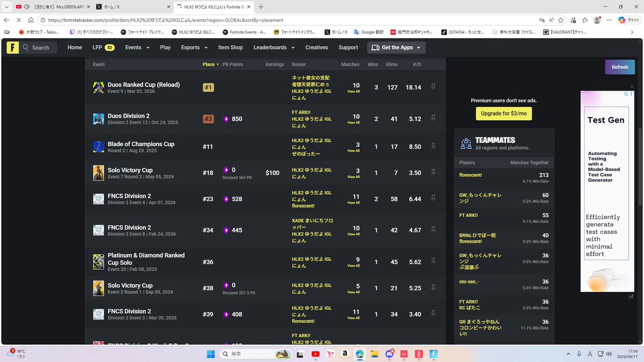644x362 pixels.
Task: Pin the Platinum & Diamond Ranked Cup Solo row
Action: pos(433,262)
